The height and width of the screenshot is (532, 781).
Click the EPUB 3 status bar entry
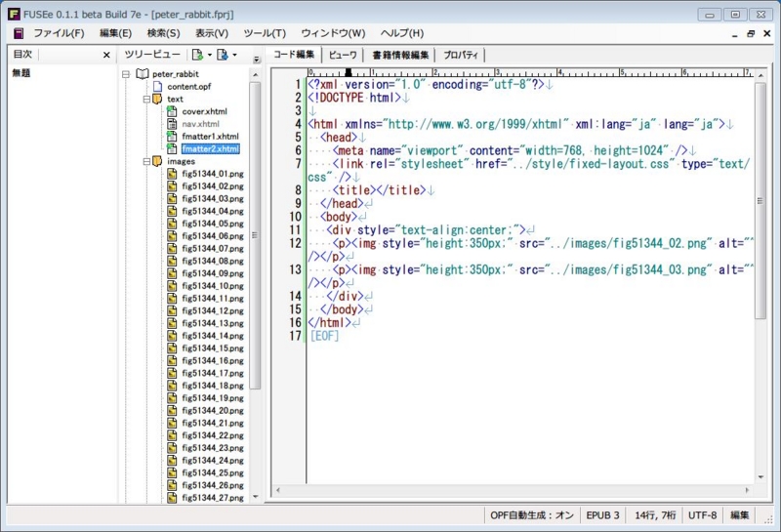[x=602, y=515]
